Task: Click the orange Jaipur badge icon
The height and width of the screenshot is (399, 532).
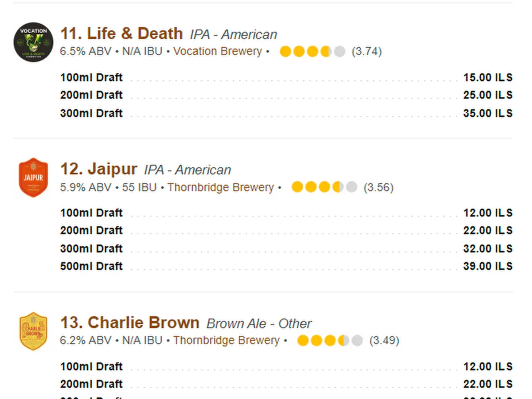Action: pyautogui.click(x=33, y=177)
